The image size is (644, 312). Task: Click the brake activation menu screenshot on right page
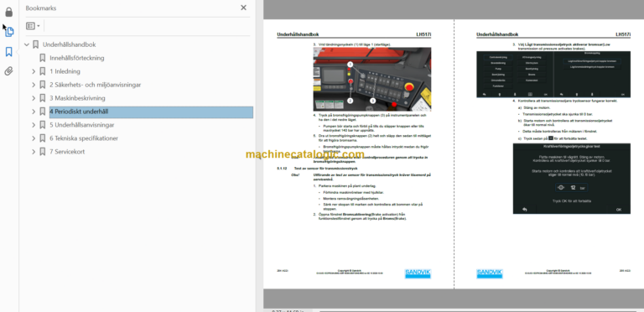click(553, 75)
